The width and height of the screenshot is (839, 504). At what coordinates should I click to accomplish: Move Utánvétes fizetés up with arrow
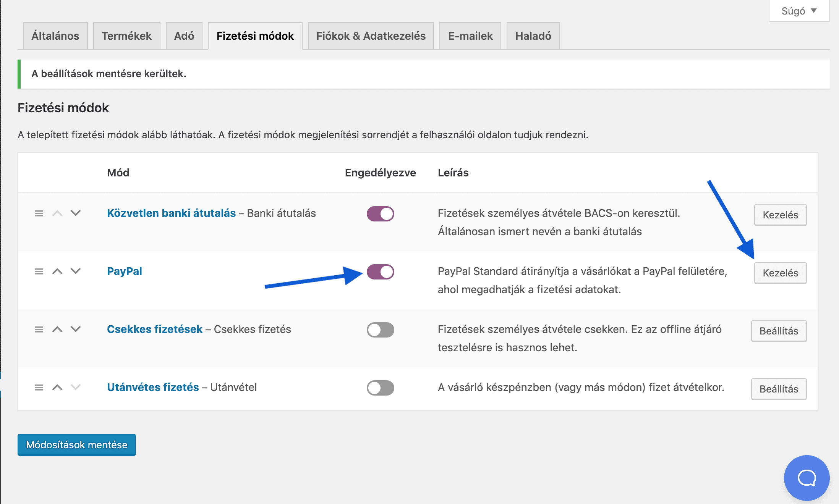coord(57,387)
